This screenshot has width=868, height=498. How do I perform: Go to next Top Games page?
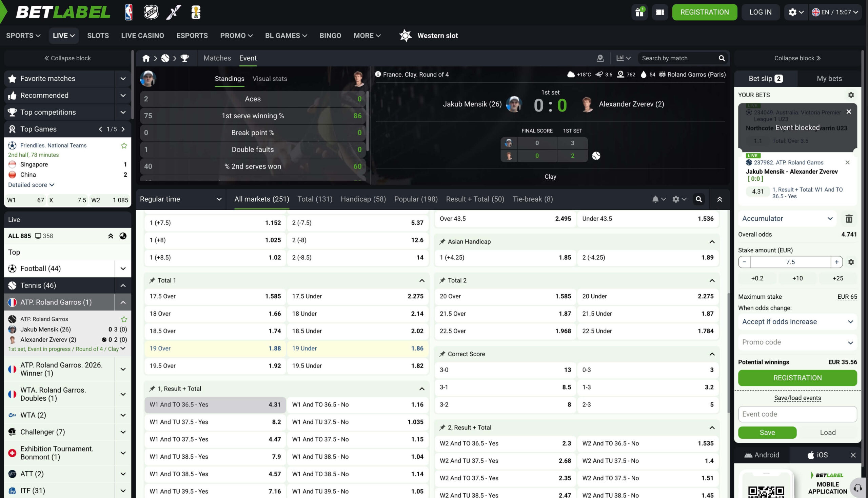pyautogui.click(x=123, y=129)
